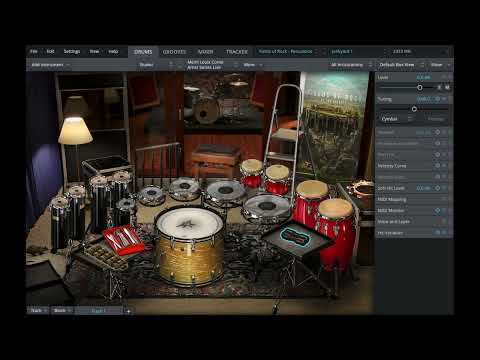Screen dimensions: 480x360
Task: Switch to the MIXER tab
Action: [x=206, y=52]
